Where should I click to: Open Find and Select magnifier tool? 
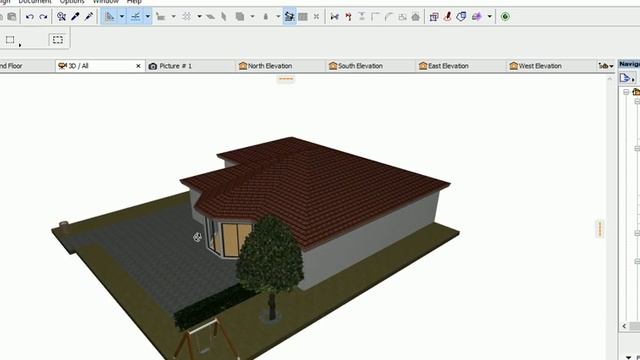point(61,17)
